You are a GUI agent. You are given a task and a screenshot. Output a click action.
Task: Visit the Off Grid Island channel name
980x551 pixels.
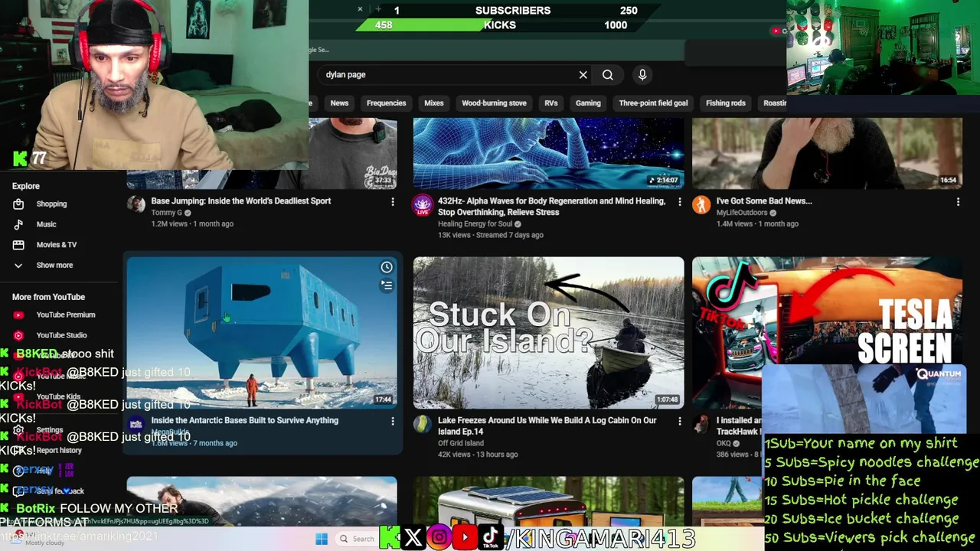coord(461,443)
